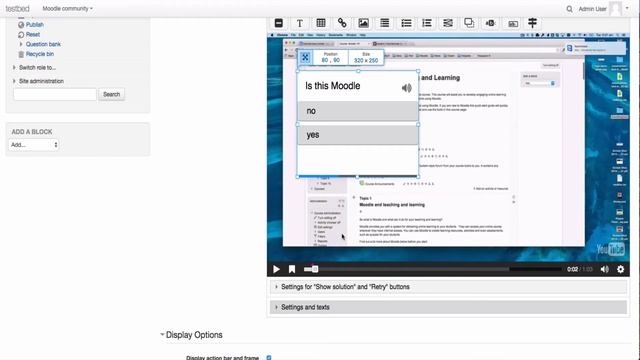Viewport: 640px width, 360px height.
Task: Select the Single Choice Set tool
Action: (x=406, y=23)
